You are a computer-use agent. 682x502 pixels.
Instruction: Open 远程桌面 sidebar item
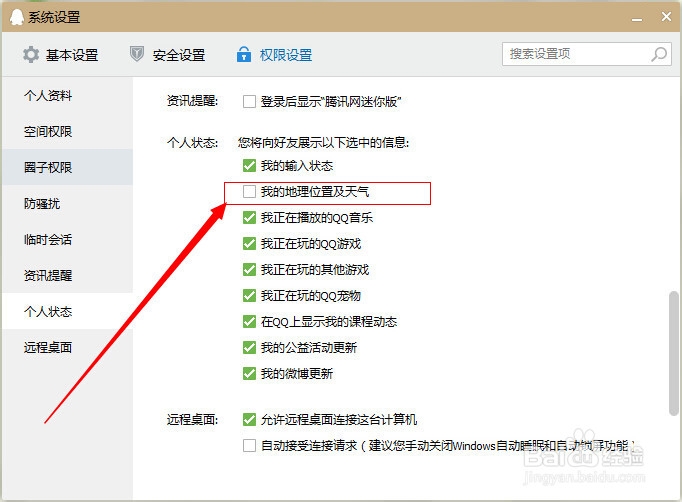(x=67, y=348)
